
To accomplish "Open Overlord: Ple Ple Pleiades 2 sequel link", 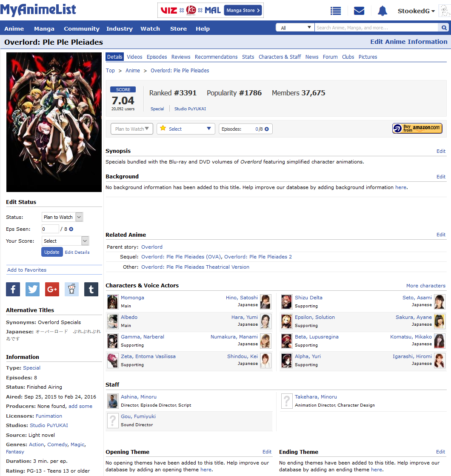I will 258,257.
